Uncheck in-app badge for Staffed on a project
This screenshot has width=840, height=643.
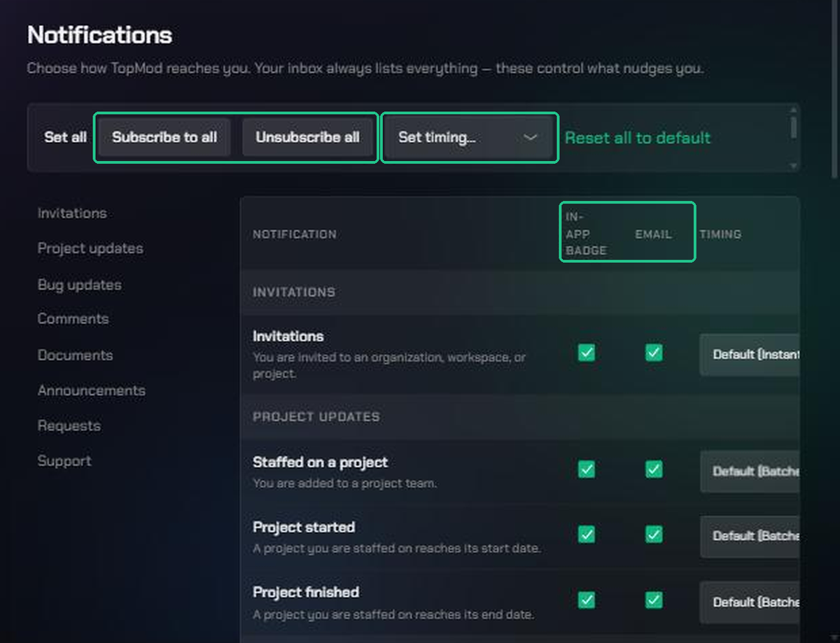click(587, 469)
